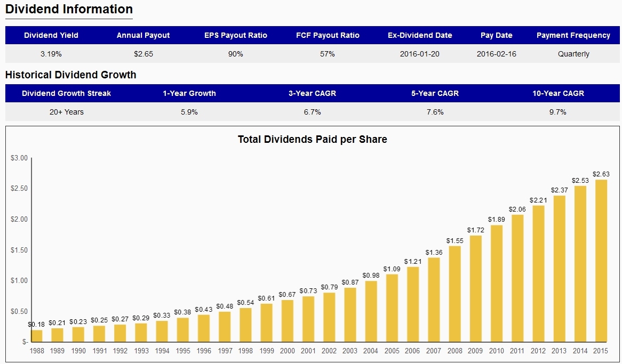Select the 2010 bar labeled $1.89

(497, 284)
